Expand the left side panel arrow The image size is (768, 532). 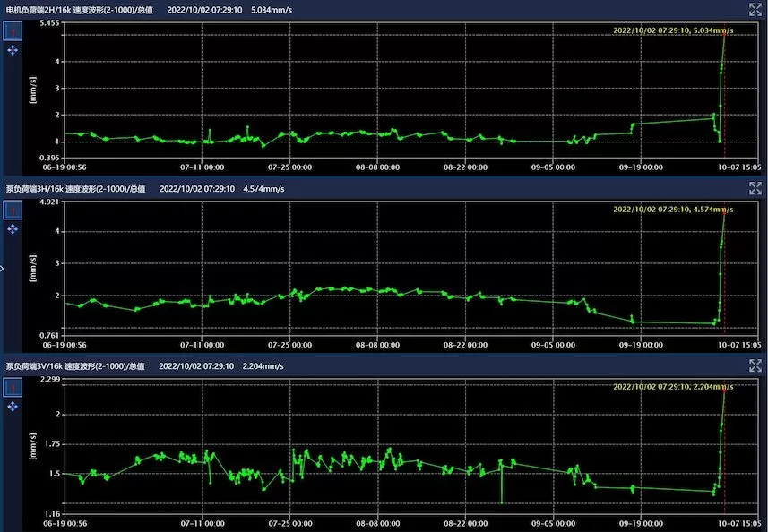3,267
